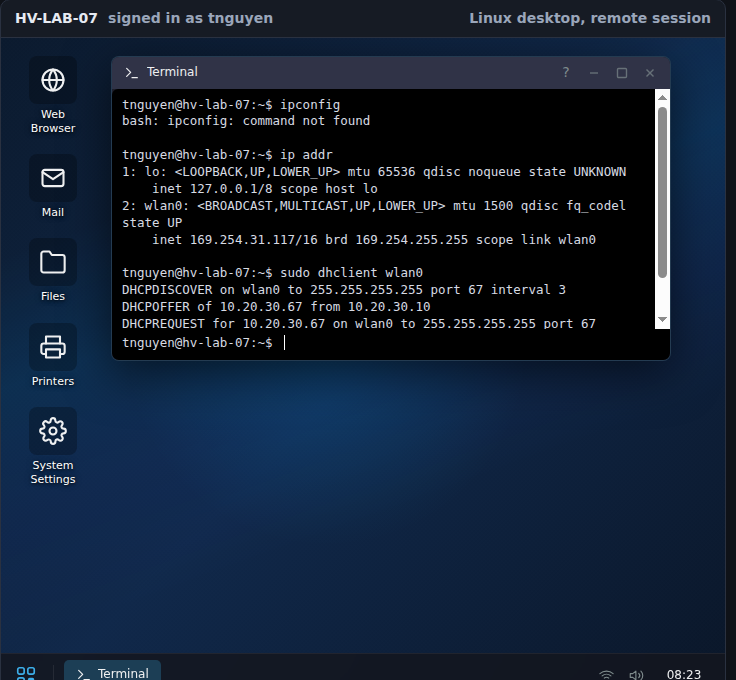This screenshot has height=680, width=736.
Task: Open the Wi-Fi network tray icon
Action: (606, 674)
